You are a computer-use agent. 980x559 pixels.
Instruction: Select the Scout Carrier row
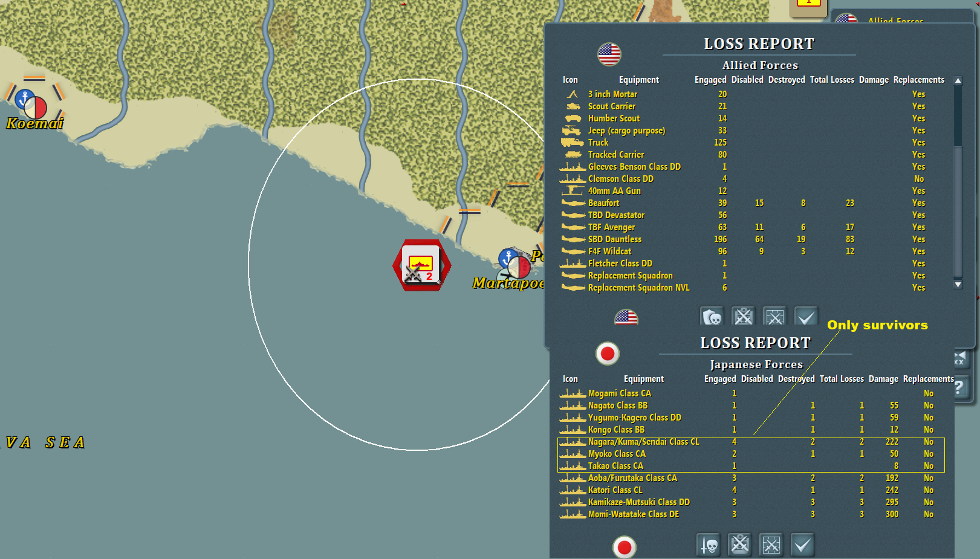[753, 106]
